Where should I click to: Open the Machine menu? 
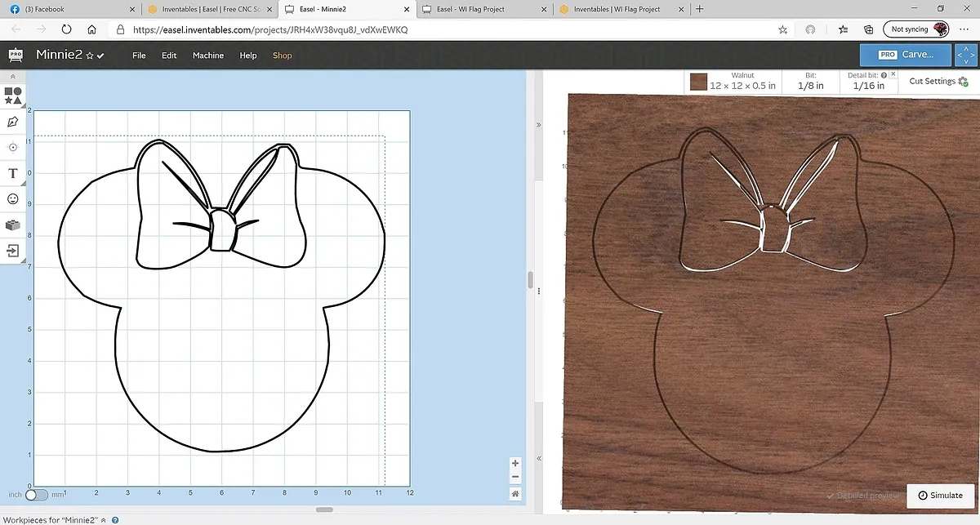[208, 56]
